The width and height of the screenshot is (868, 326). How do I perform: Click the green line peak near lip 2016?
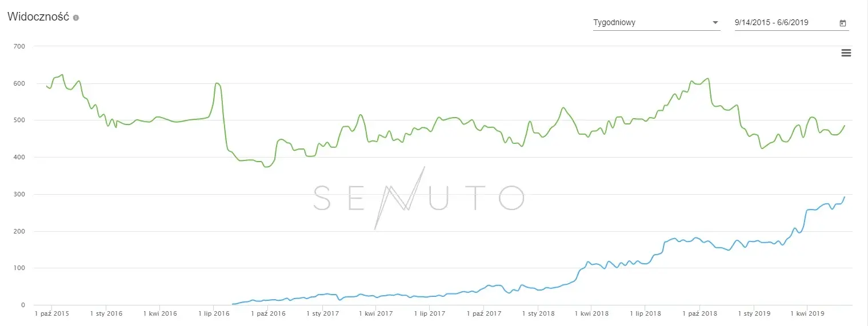click(x=217, y=83)
